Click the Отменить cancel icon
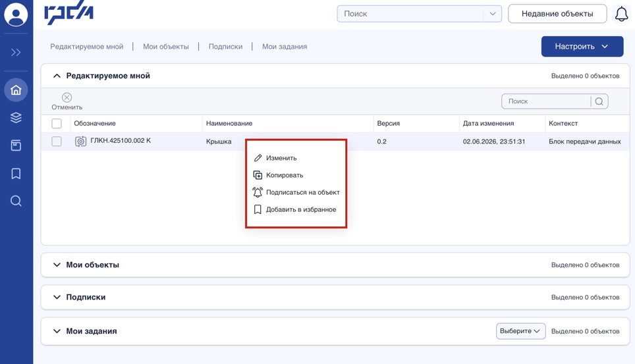 (67, 97)
